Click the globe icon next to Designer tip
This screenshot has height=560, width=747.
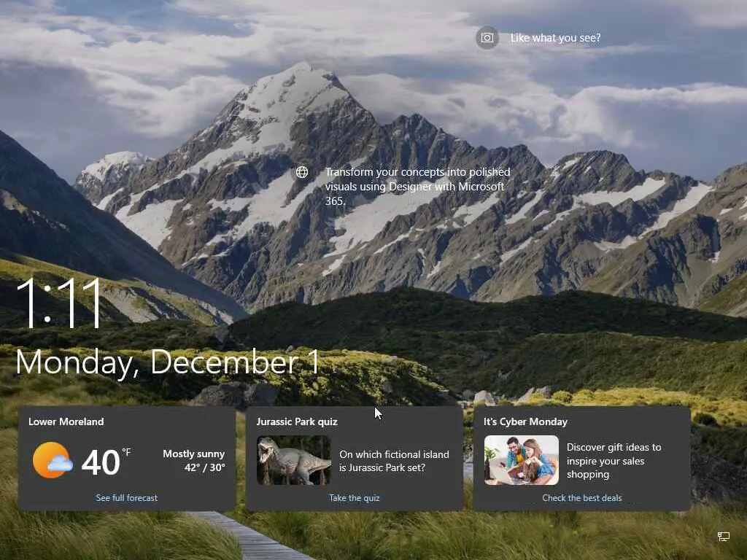[302, 172]
